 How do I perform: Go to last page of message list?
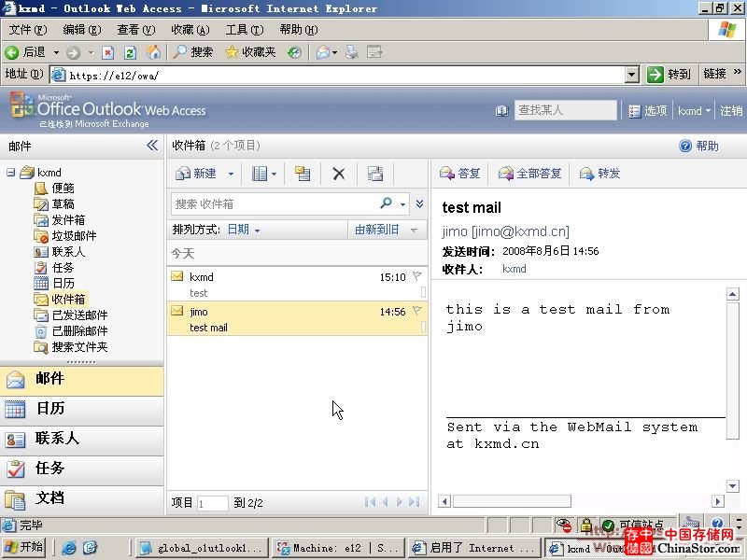pyautogui.click(x=415, y=502)
